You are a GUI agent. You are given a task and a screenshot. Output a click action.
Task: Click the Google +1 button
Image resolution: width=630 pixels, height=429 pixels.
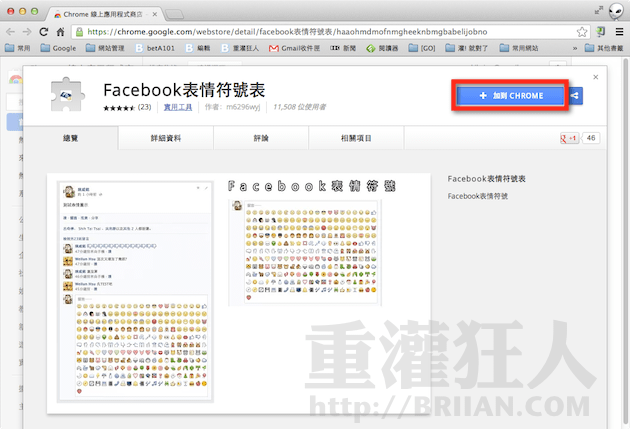pos(569,138)
